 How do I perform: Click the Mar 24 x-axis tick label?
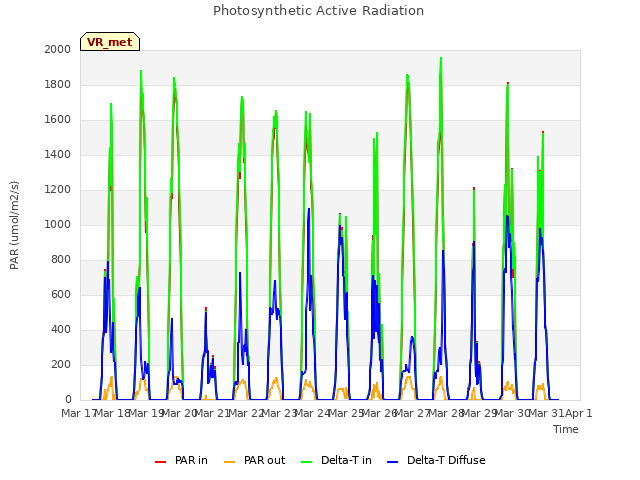click(x=312, y=413)
